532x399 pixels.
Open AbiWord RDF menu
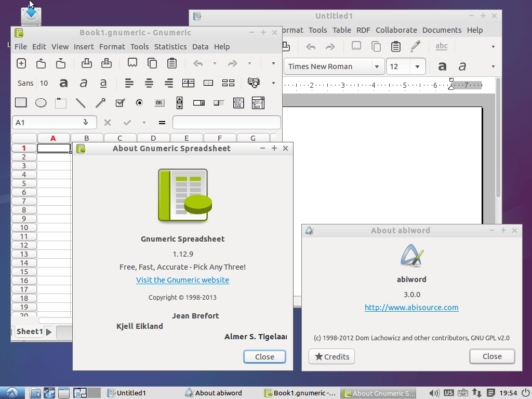363,30
